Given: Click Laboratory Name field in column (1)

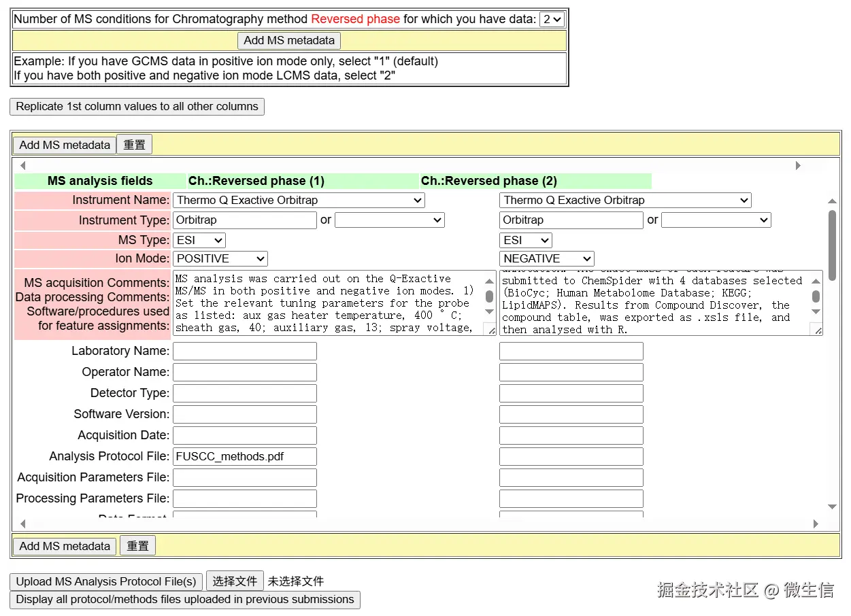Looking at the screenshot, I should [x=245, y=352].
